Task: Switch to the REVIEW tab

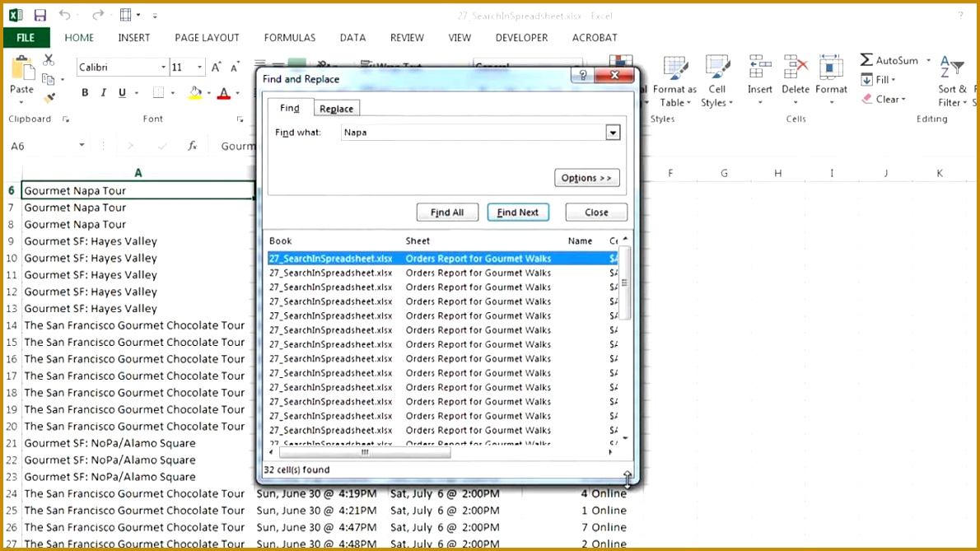Action: click(407, 38)
